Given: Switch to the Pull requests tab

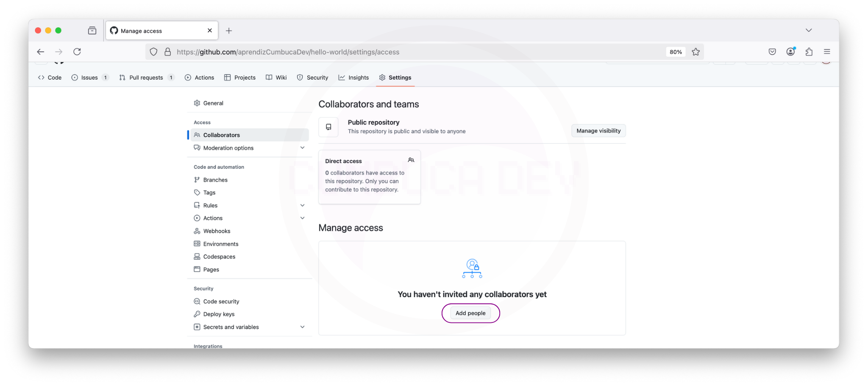Looking at the screenshot, I should pyautogui.click(x=146, y=78).
